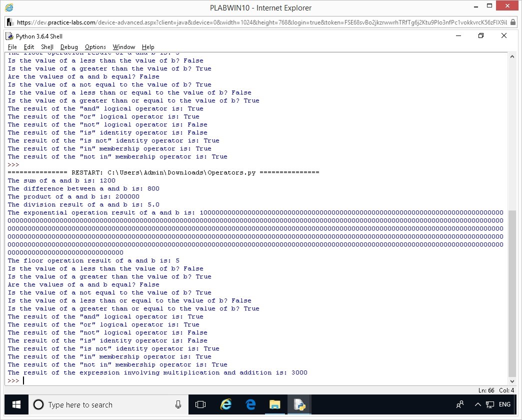The width and height of the screenshot is (522, 420).
Task: Open the Debug menu
Action: coord(69,47)
